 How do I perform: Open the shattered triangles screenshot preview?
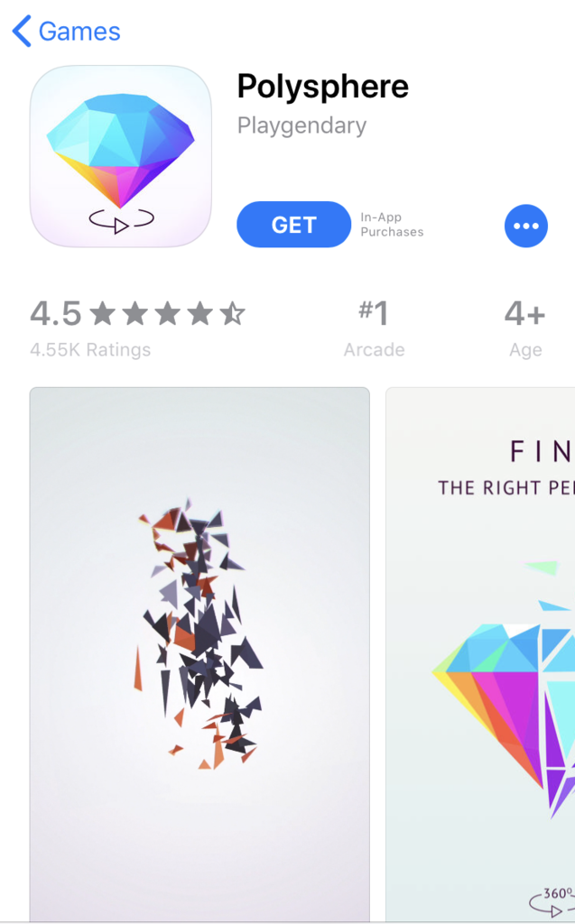tap(199, 654)
